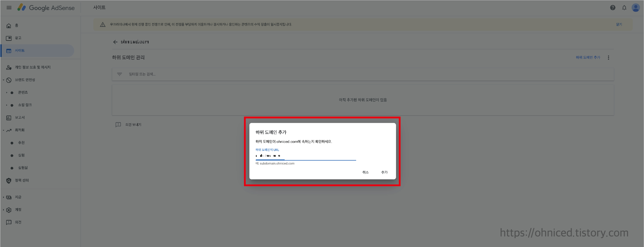Expand the 지급 payments section
Viewport: 644px width, 247px height.
(3, 197)
